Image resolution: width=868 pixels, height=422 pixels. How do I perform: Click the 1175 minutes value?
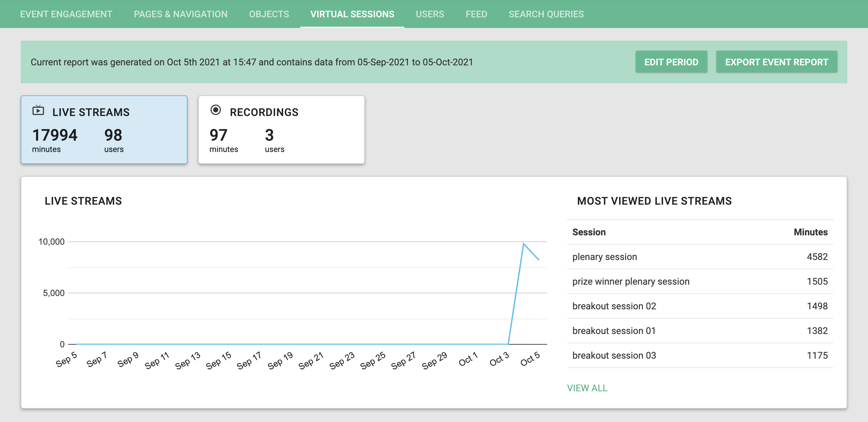(817, 355)
